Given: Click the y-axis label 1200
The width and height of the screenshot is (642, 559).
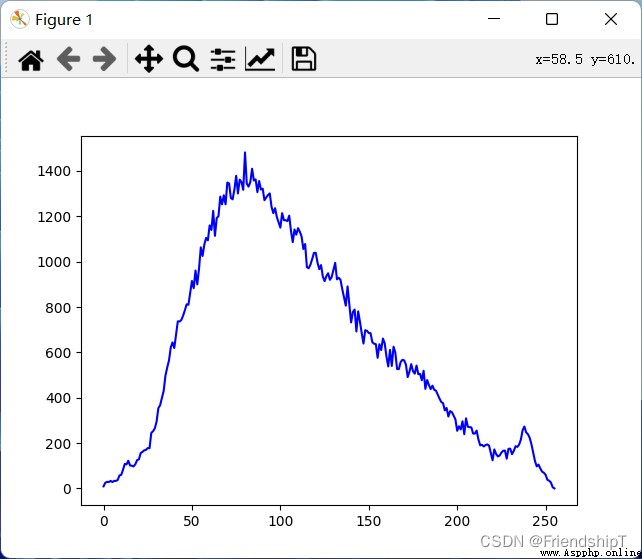Looking at the screenshot, I should [x=54, y=217].
